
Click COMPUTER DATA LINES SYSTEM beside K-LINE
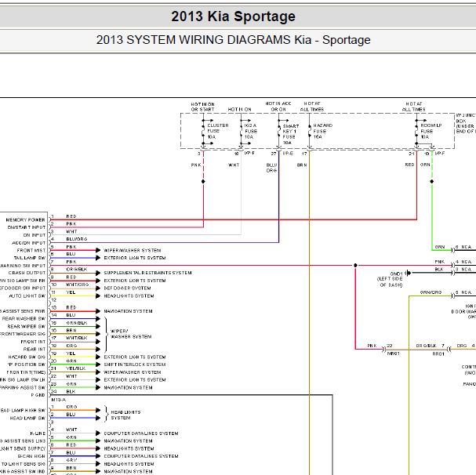tap(141, 433)
